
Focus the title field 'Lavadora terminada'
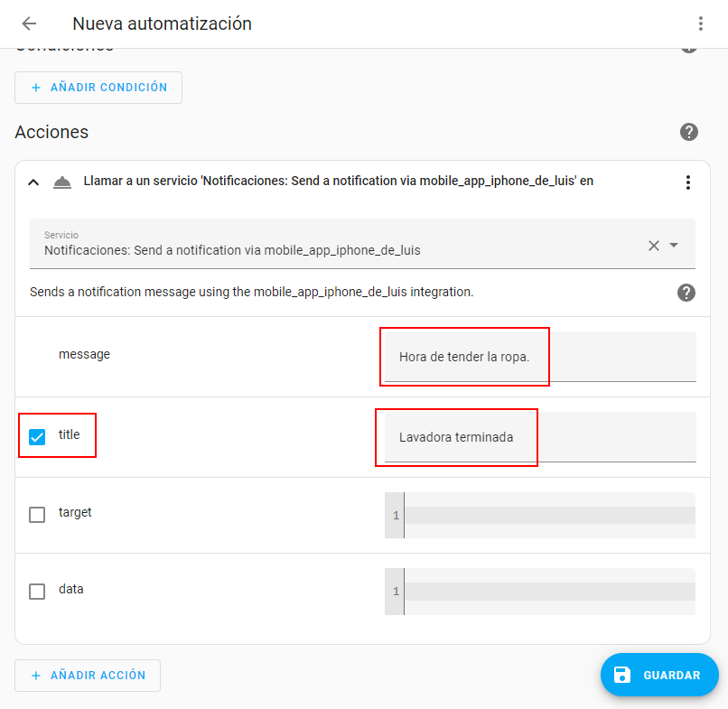click(x=540, y=437)
